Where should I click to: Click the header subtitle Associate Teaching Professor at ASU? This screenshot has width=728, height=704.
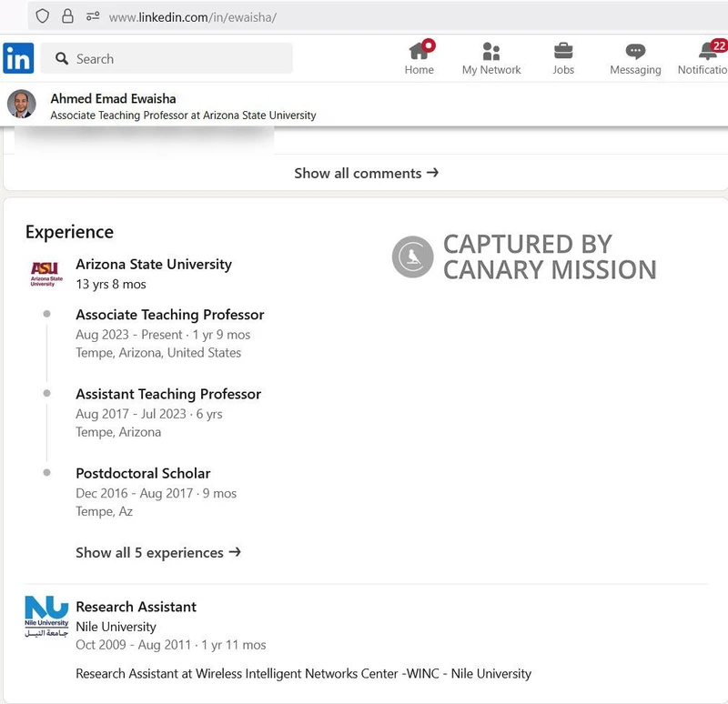pos(184,116)
